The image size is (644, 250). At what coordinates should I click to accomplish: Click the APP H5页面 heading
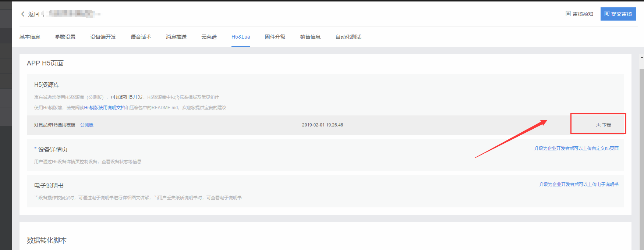pyautogui.click(x=45, y=63)
